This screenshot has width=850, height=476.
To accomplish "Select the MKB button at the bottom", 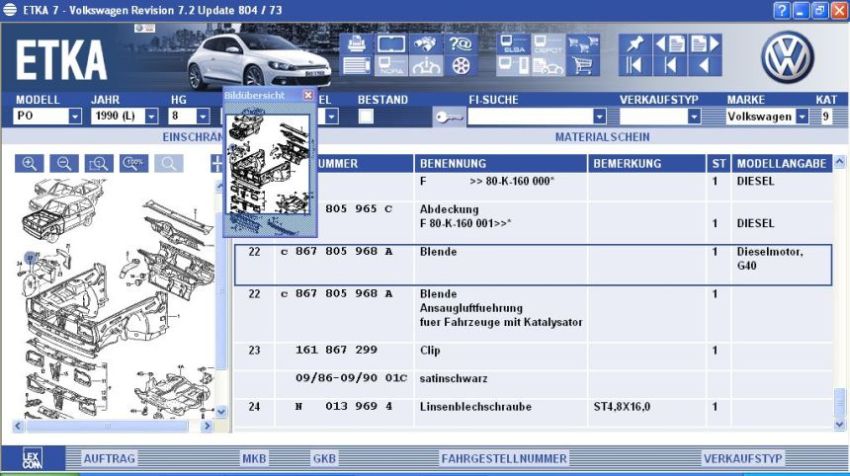I will (x=254, y=459).
